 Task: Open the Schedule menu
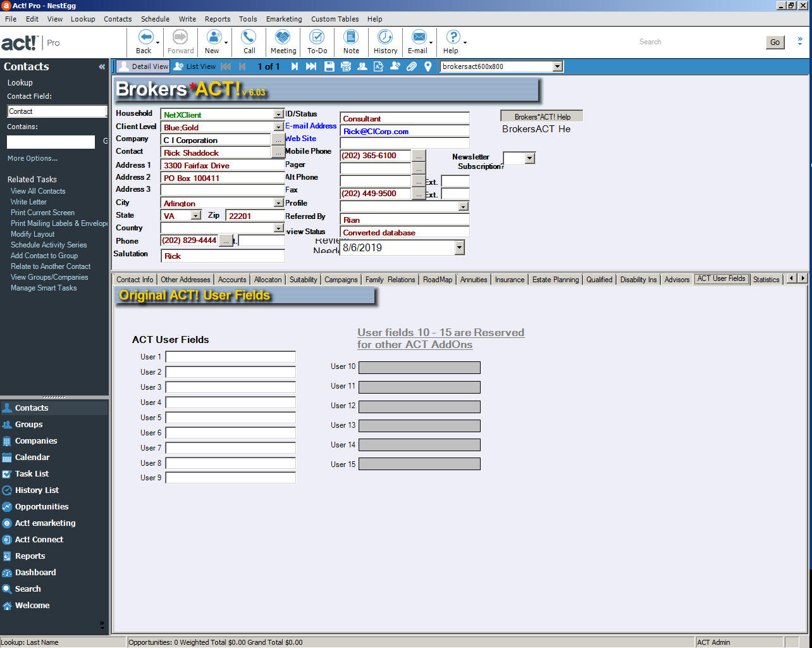(155, 19)
